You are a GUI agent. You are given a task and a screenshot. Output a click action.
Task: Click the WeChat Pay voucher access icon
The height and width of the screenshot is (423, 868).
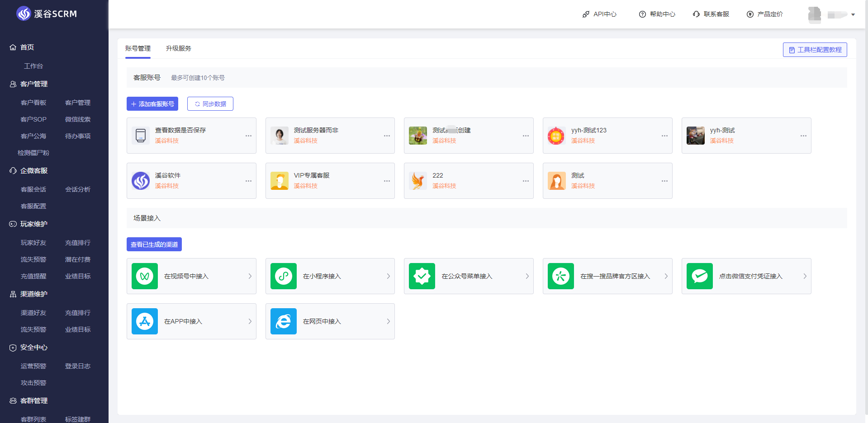(x=699, y=276)
